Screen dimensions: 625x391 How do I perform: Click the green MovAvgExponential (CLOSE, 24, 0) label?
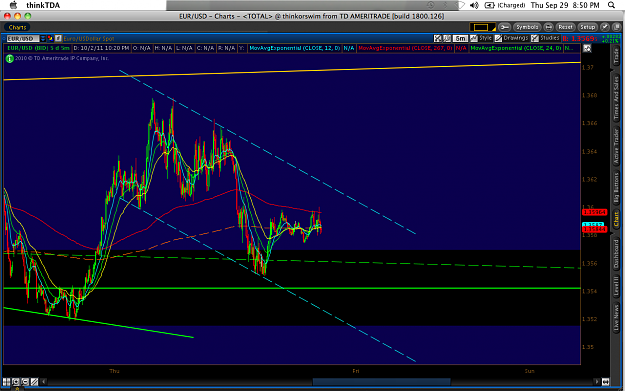[x=515, y=48]
